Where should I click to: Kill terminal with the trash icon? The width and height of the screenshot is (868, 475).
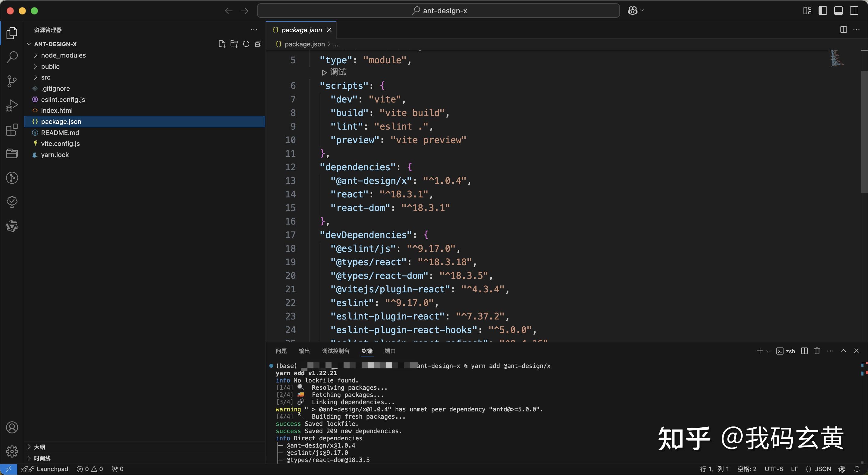pyautogui.click(x=817, y=351)
